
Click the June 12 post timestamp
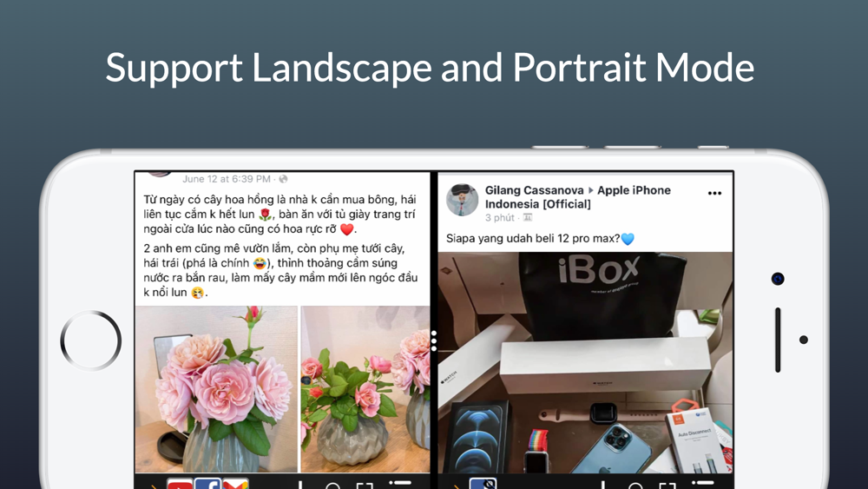[x=227, y=179]
